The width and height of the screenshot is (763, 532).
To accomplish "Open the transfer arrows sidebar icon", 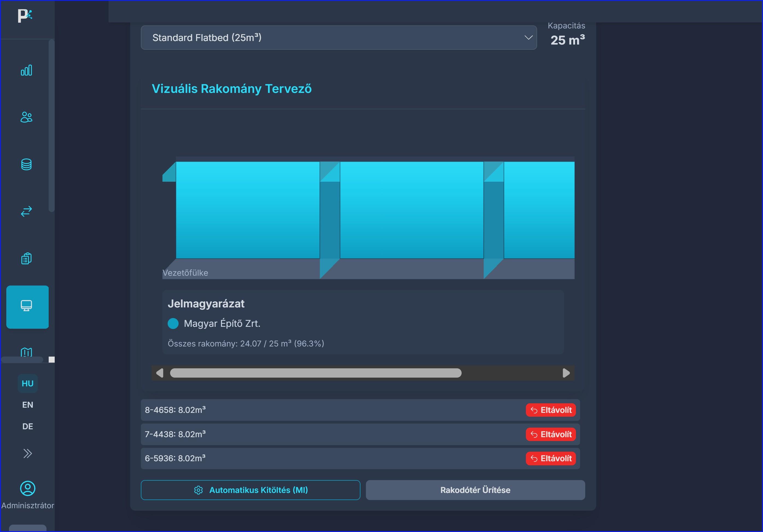I will click(27, 211).
